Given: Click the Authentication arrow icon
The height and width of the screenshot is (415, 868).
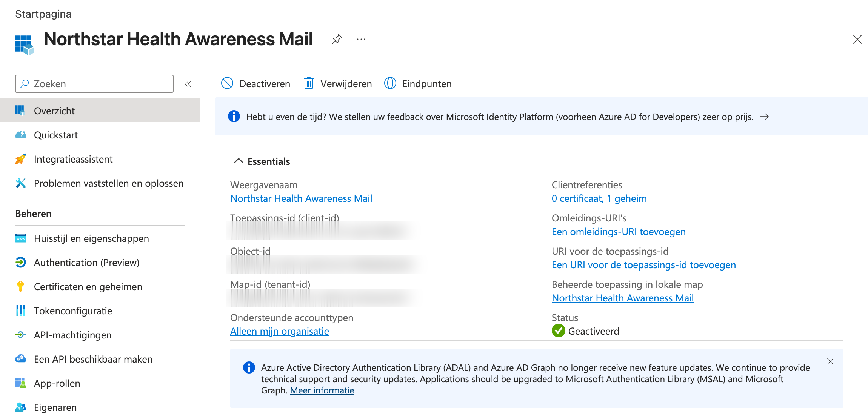Looking at the screenshot, I should click(x=20, y=262).
